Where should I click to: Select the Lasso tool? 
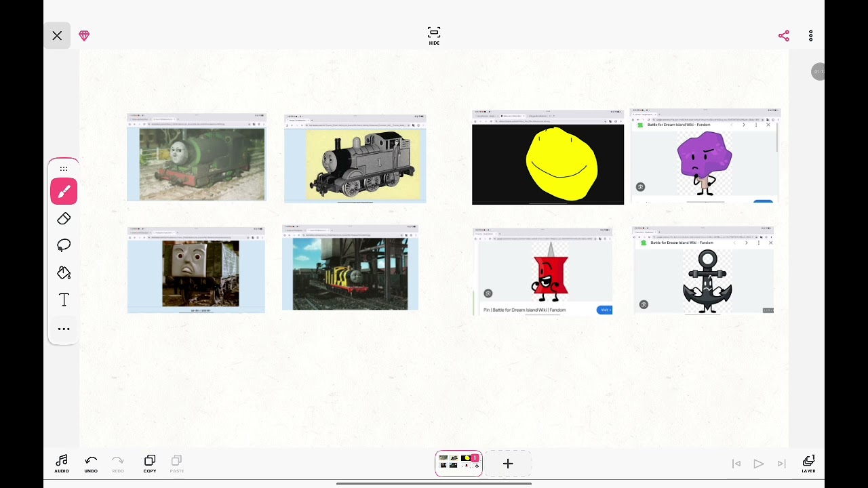(64, 245)
